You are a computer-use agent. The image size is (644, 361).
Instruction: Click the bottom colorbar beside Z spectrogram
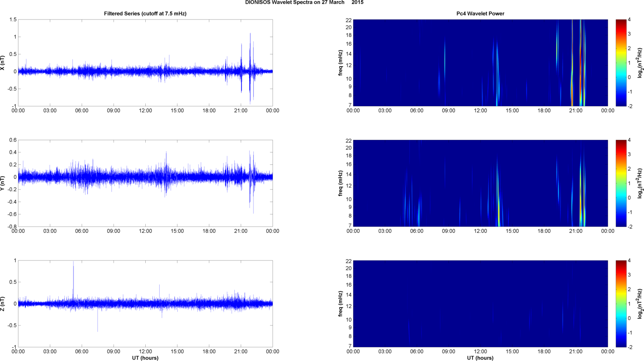pyautogui.click(x=621, y=304)
